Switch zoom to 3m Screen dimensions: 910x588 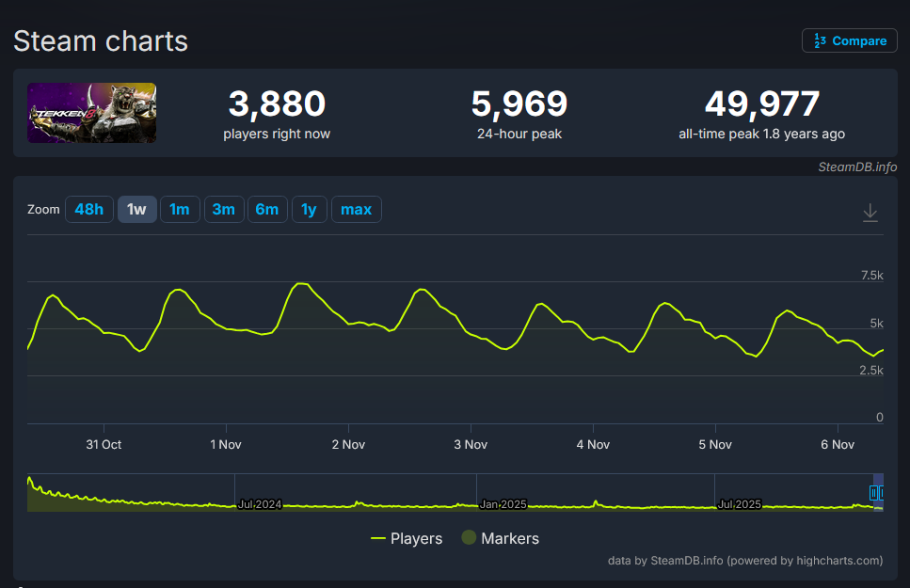coord(224,210)
